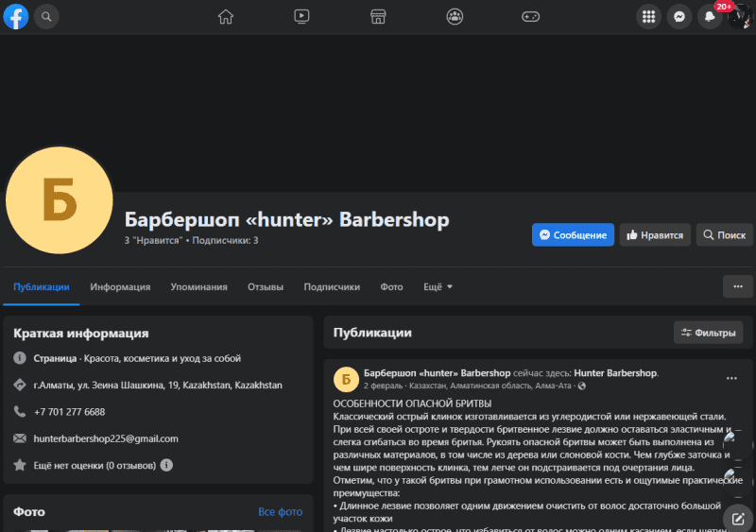
Task: Click the public globe privacy icon
Action: 582,386
